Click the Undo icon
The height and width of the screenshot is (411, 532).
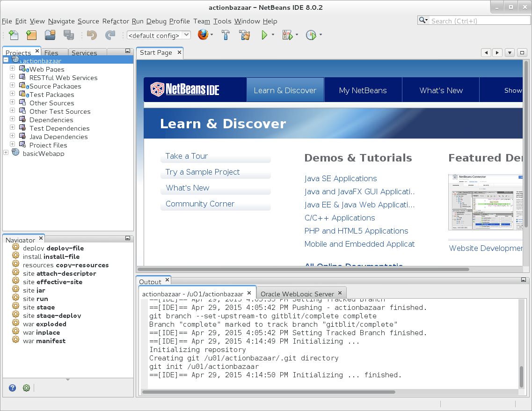tap(92, 35)
